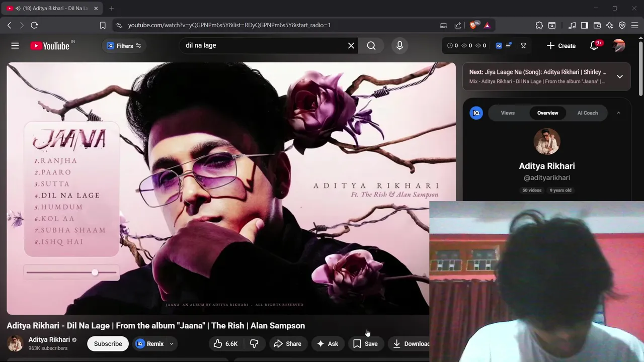Open the Brave VPN shield icon
Image resolution: width=644 pixels, height=362 pixels.
622,25
